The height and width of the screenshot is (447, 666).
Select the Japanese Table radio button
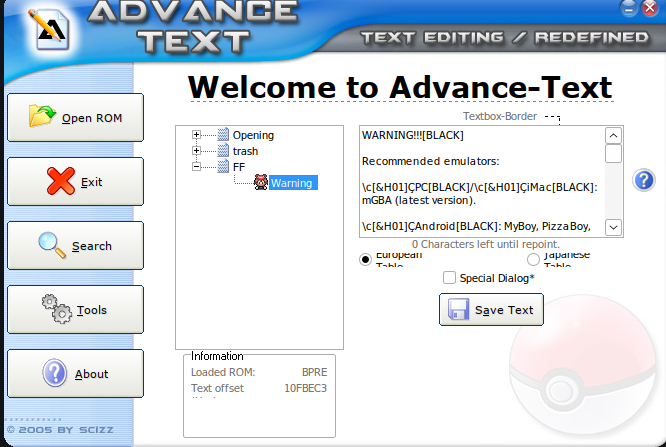click(533, 259)
